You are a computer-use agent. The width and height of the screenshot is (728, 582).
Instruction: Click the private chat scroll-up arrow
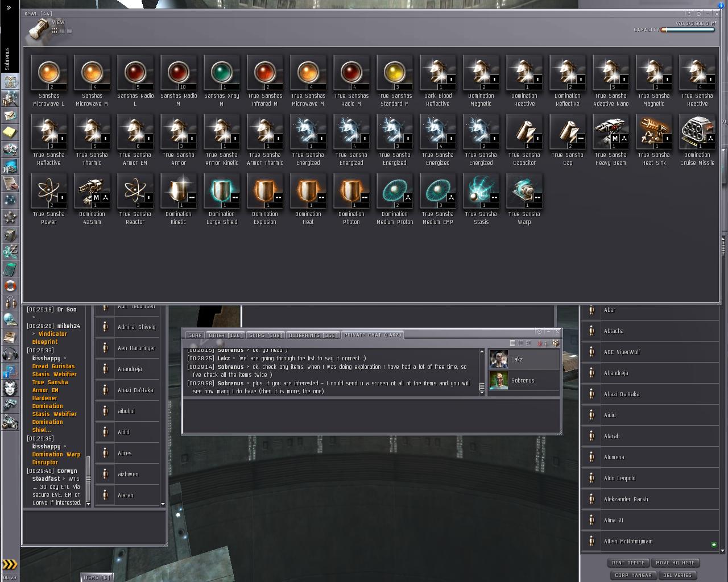[x=482, y=351]
